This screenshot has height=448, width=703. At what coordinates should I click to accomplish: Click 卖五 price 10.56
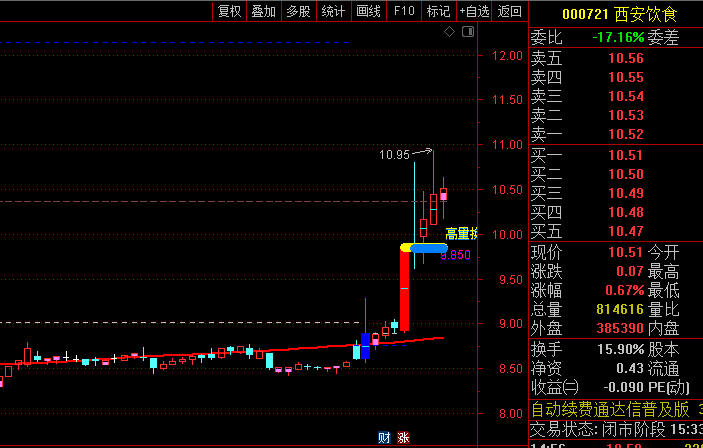[625, 58]
